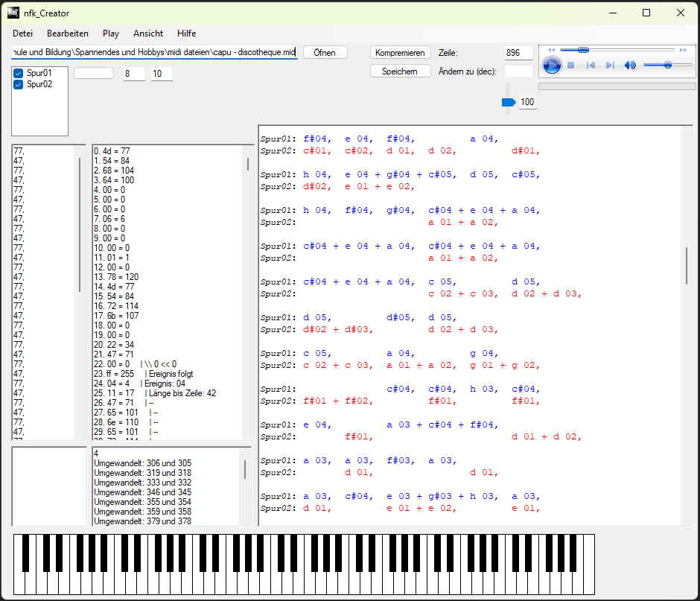Click the rightmost white piano key
Viewport: 700px width, 601px height.
[589, 565]
